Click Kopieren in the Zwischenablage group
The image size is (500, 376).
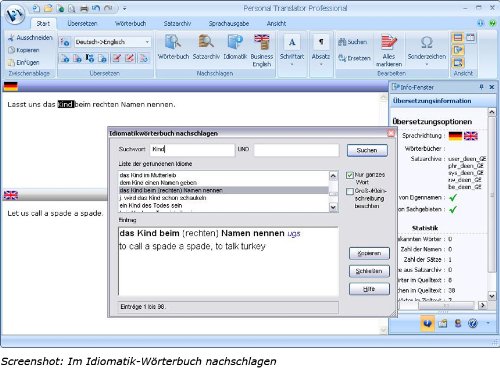24,50
